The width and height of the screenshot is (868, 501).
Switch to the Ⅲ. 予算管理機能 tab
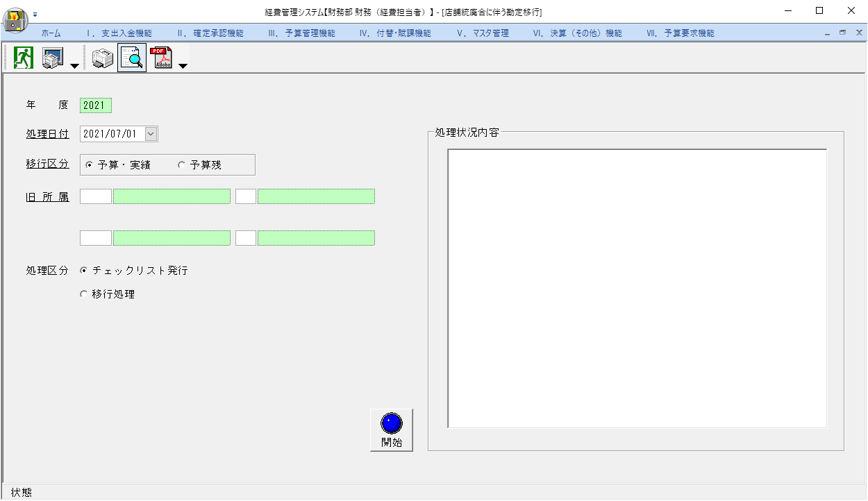pyautogui.click(x=301, y=33)
